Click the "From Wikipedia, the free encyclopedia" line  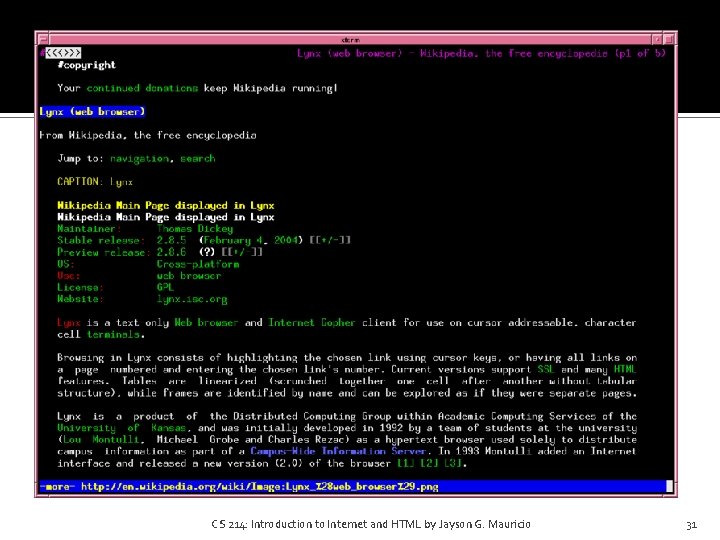coord(148,135)
